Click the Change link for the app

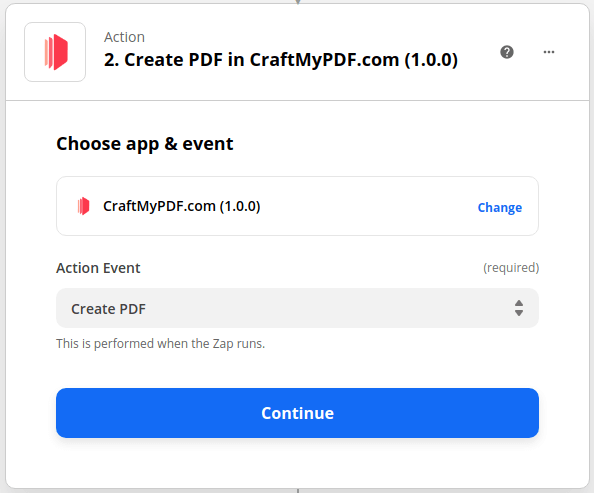[500, 207]
